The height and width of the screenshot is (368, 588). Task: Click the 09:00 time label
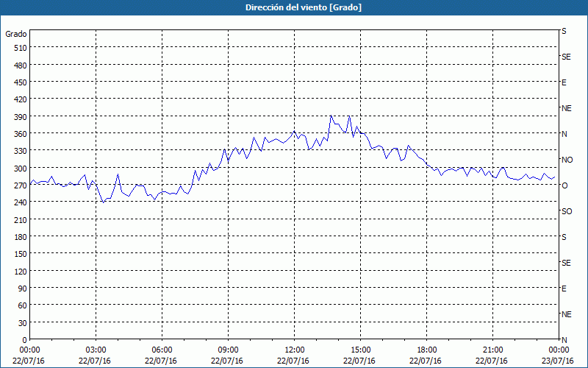228,350
